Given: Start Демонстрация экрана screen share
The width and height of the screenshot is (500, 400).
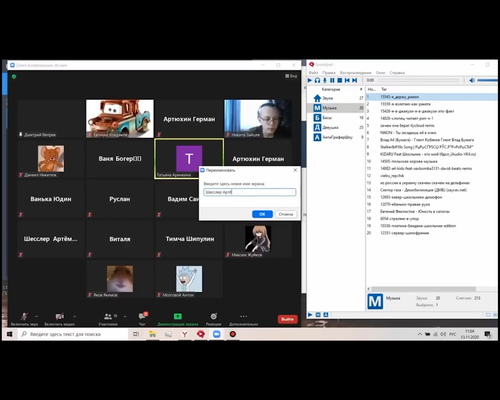Looking at the screenshot, I should coord(178,318).
